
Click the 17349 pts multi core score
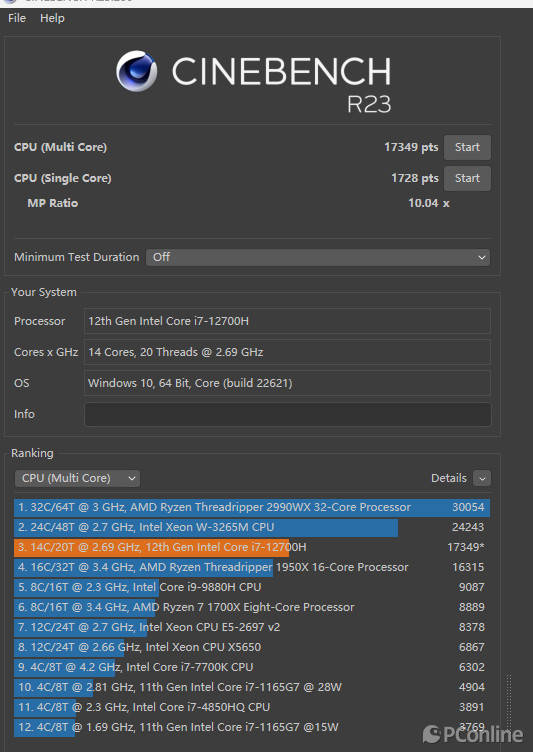click(x=411, y=147)
